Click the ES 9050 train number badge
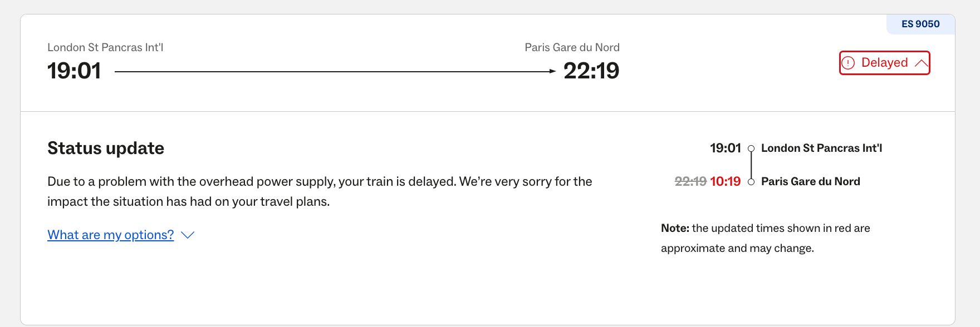This screenshot has height=327, width=980. coord(920,24)
